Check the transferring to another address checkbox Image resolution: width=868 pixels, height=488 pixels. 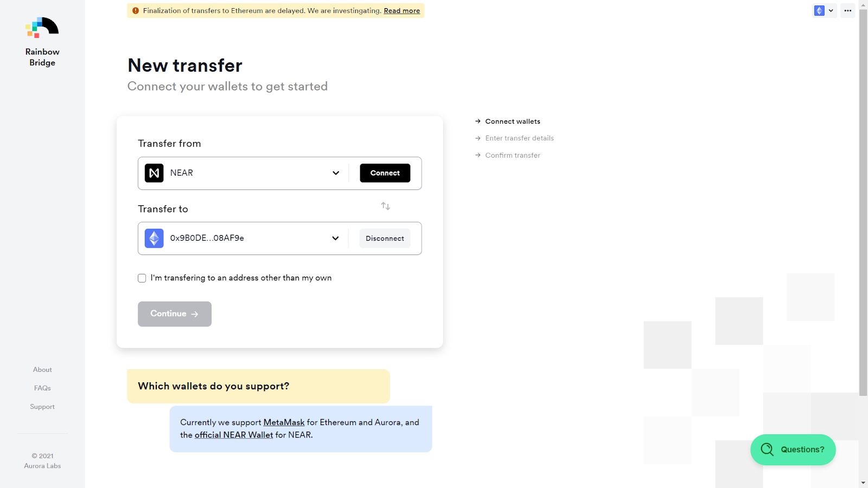pos(142,278)
